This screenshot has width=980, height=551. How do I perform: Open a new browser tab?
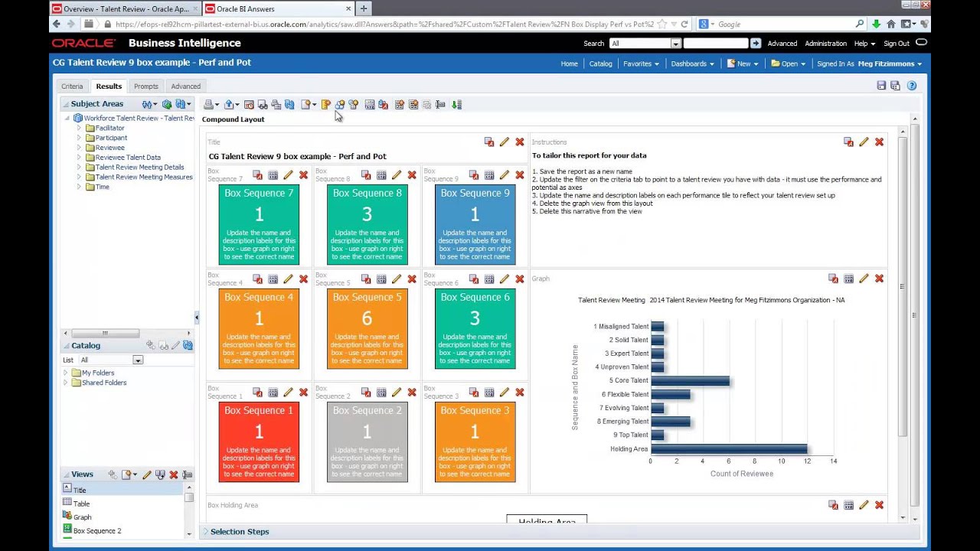point(364,8)
